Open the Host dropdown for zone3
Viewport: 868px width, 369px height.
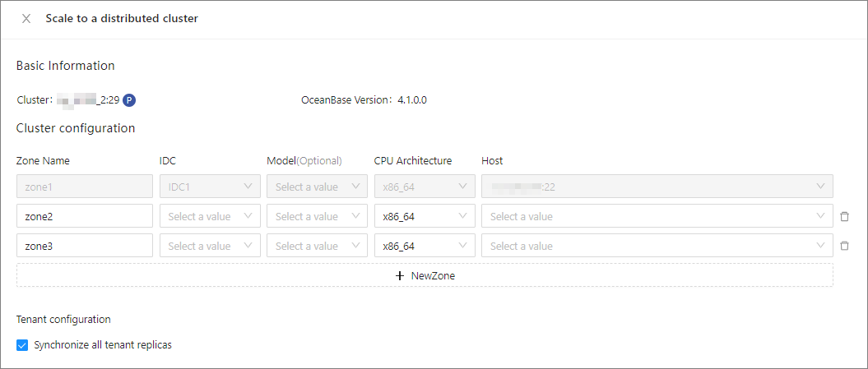[x=657, y=246]
